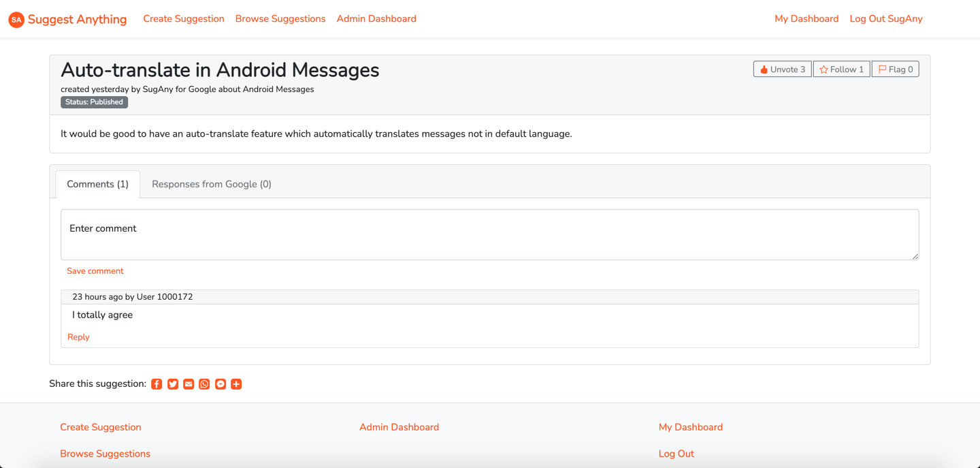Open Browse Suggestions in top navigation
This screenshot has width=980, height=468.
[280, 19]
